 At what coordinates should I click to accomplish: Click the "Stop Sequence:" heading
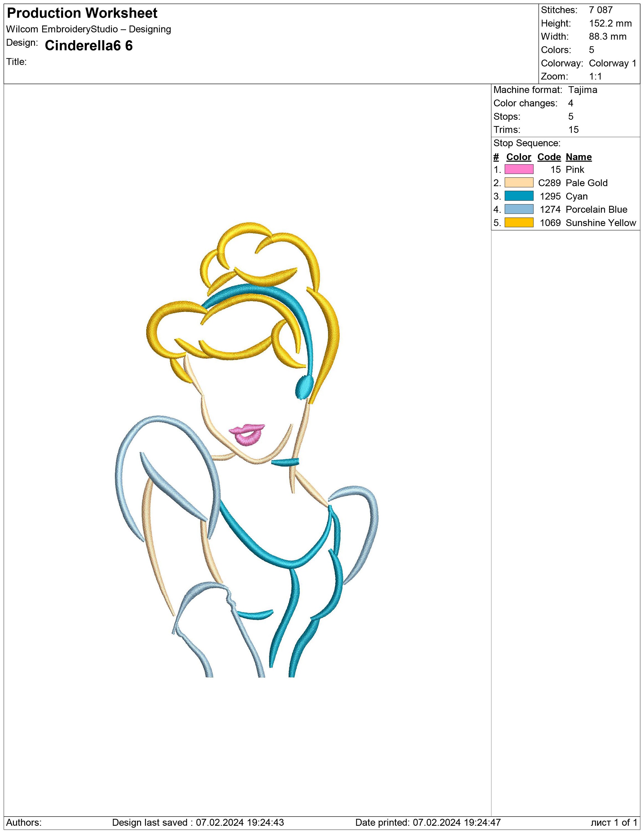tap(527, 143)
